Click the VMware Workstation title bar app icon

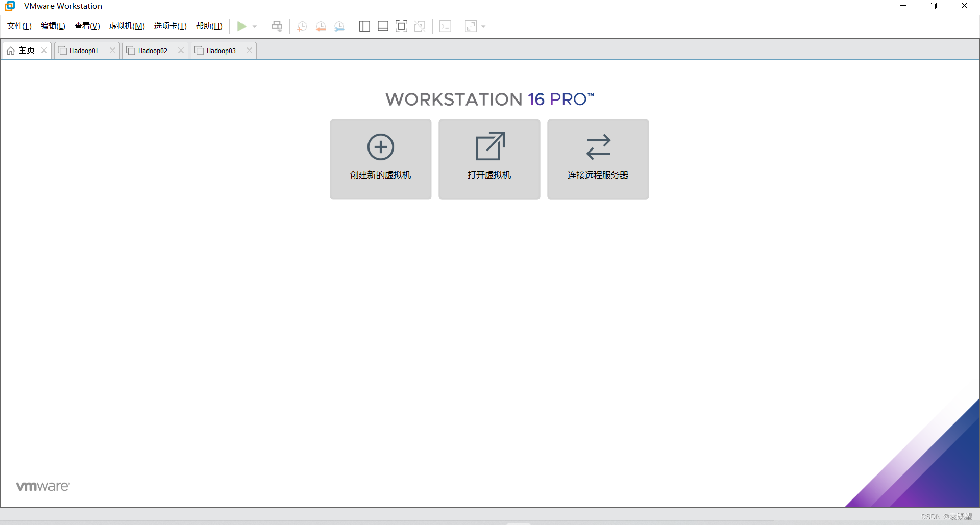10,6
